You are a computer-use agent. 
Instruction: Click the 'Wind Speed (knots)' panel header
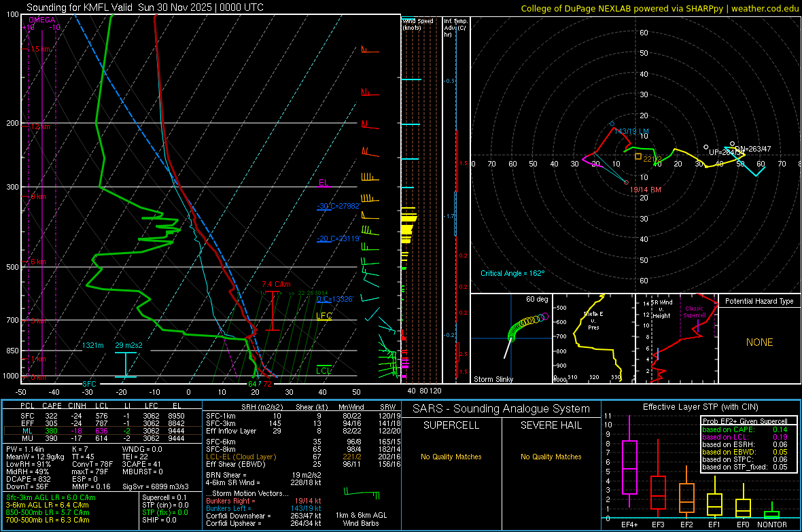[x=417, y=24]
